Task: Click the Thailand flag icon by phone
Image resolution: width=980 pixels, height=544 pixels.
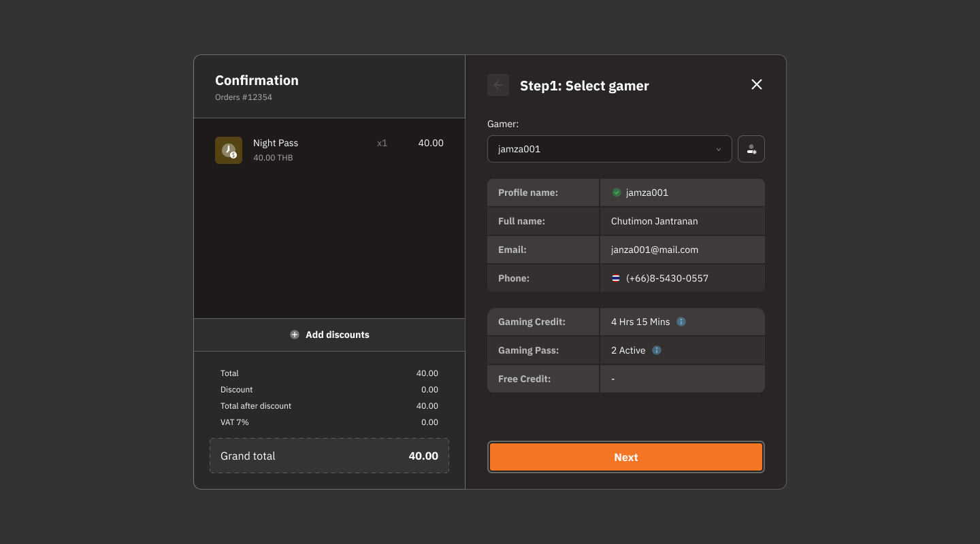Action: [616, 278]
